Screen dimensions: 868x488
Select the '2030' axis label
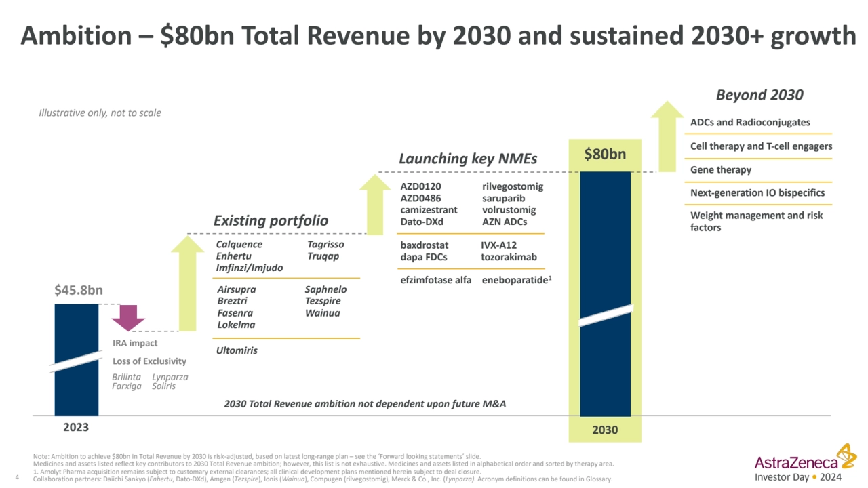(x=605, y=430)
